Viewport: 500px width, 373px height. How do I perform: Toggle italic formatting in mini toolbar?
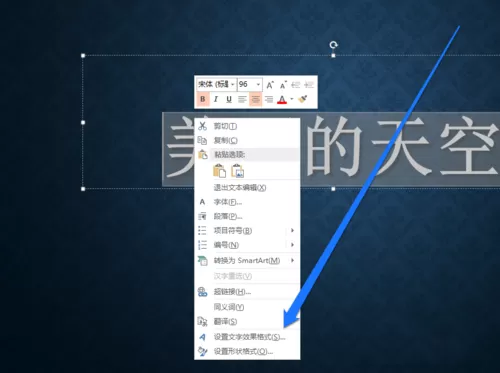coord(216,99)
